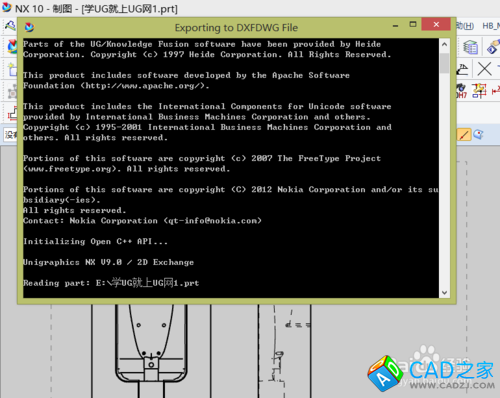
Task: Click the new sheet icon with star
Action: tap(12, 69)
